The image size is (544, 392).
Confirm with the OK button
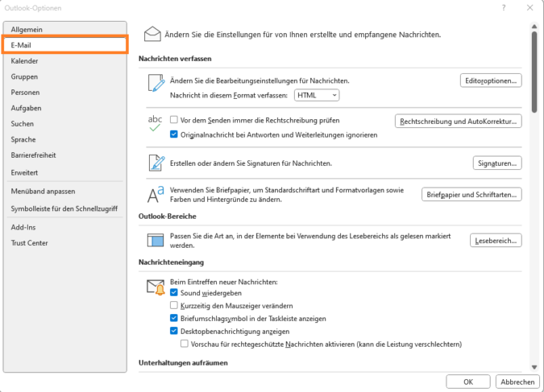click(x=468, y=382)
